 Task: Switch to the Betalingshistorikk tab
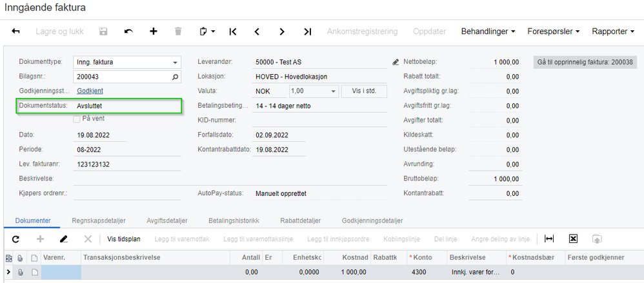tap(234, 220)
